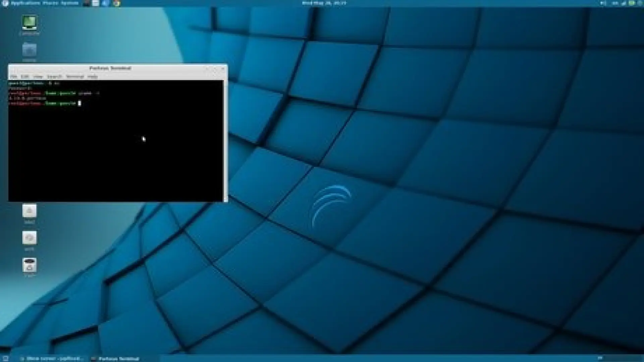Open the Applications menu
644x362 pixels.
[x=25, y=3]
